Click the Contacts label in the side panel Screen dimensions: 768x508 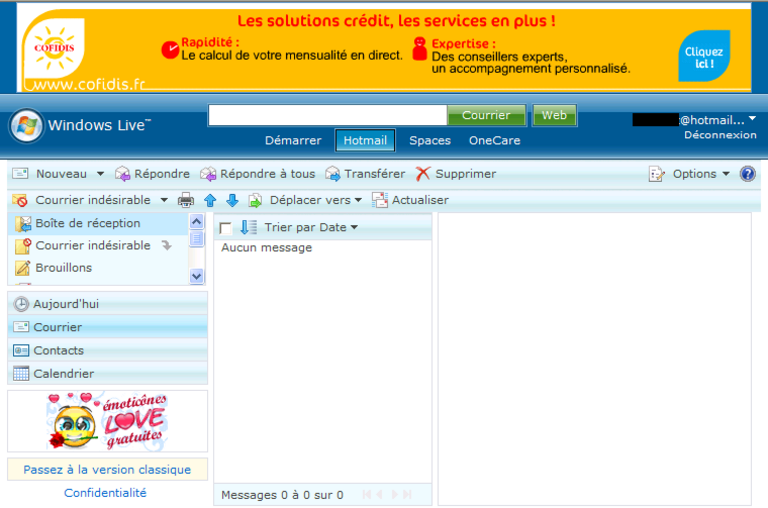click(x=58, y=350)
